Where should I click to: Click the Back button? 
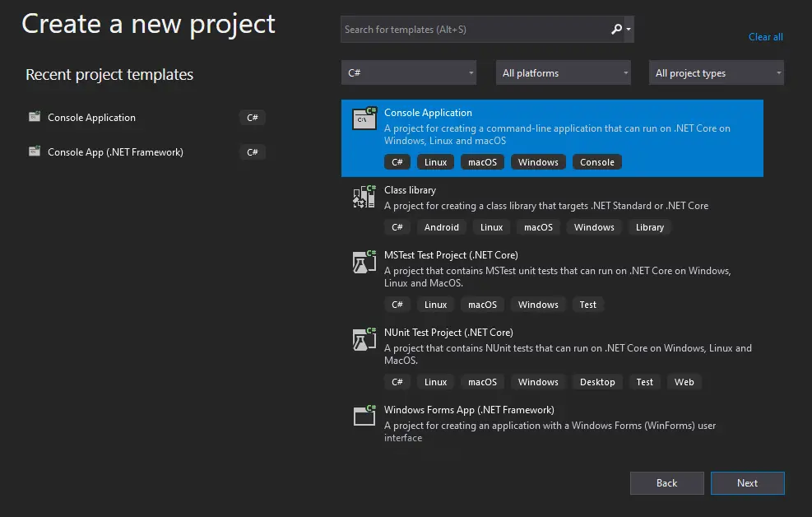(x=666, y=482)
